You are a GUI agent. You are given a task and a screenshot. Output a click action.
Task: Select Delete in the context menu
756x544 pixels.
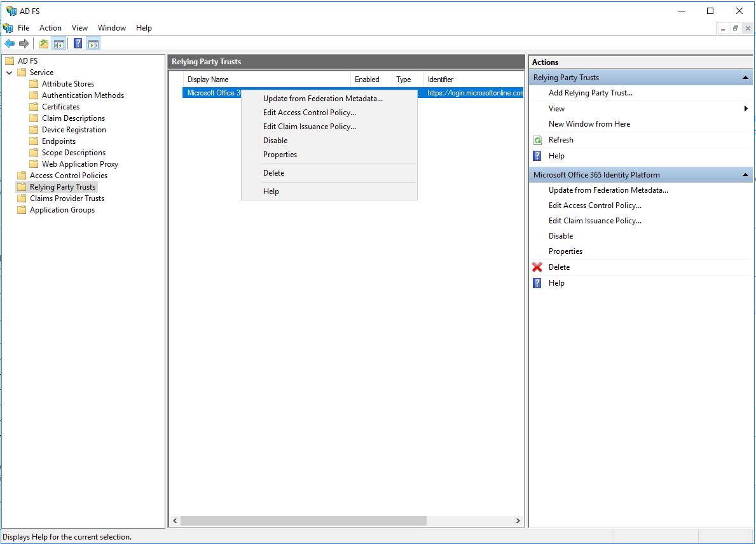tap(329, 173)
